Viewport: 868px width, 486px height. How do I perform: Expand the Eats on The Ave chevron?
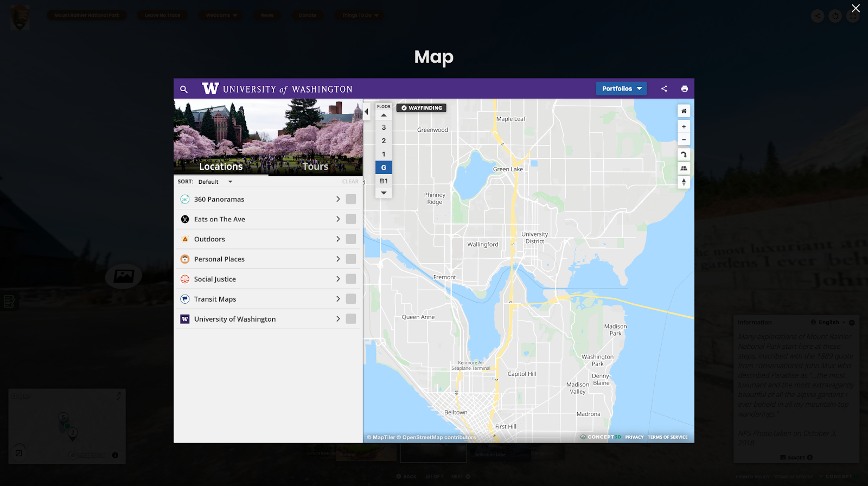pos(338,219)
